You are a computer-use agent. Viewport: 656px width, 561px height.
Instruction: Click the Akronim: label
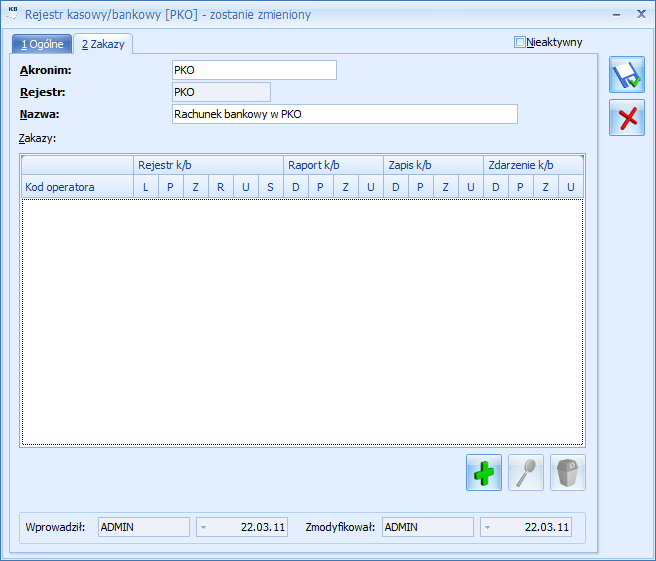(x=46, y=70)
